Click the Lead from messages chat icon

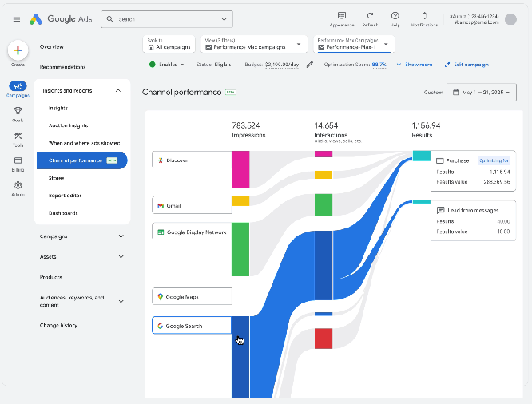pos(440,210)
